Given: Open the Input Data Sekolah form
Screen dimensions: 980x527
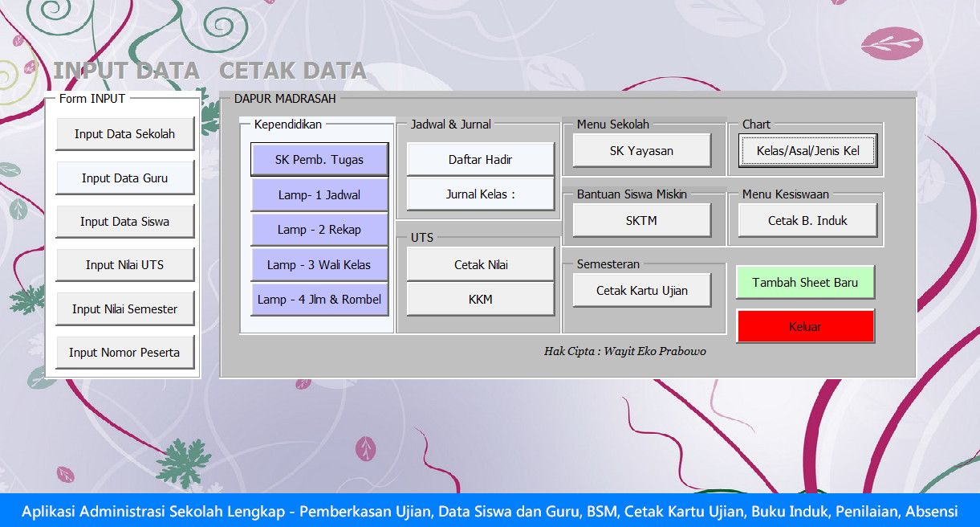Looking at the screenshot, I should 125,134.
